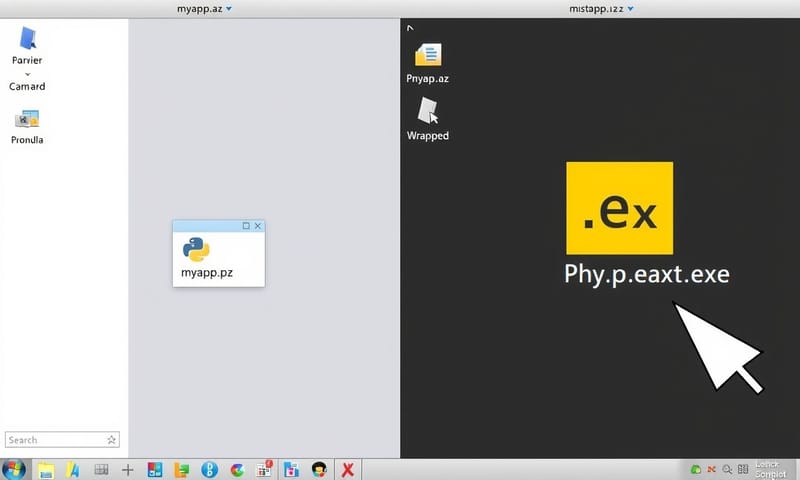Click the red X taskbar icon
This screenshot has width=800, height=480.
tap(348, 469)
